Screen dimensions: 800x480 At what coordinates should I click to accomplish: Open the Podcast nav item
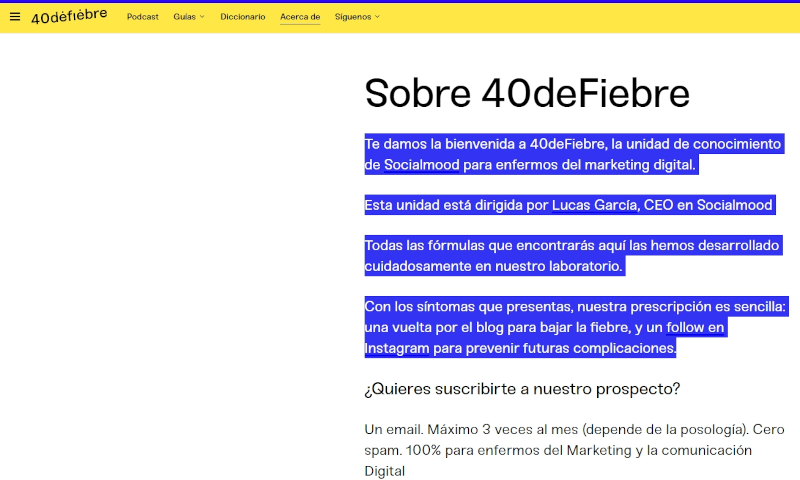point(143,17)
